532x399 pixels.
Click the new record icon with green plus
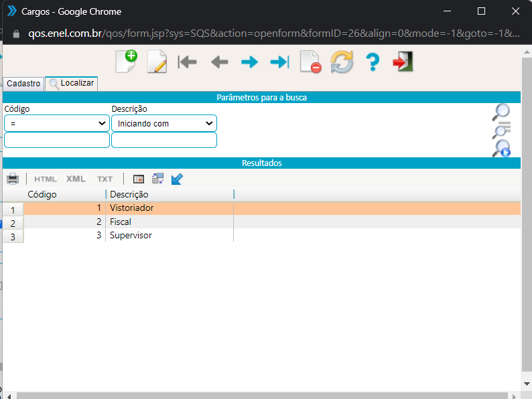pyautogui.click(x=126, y=62)
